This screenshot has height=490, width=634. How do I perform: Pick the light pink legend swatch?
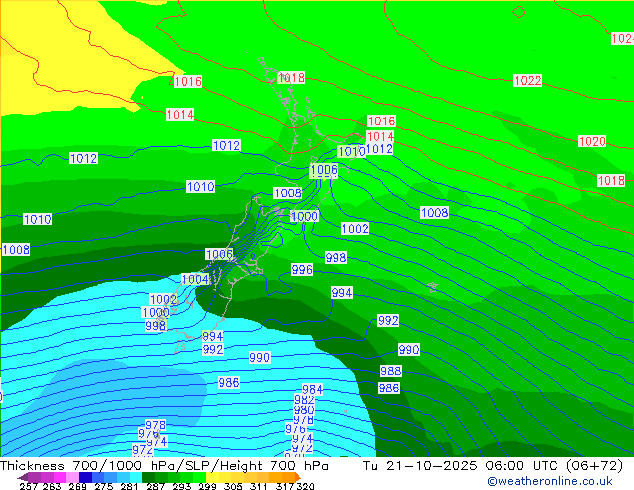(72, 477)
